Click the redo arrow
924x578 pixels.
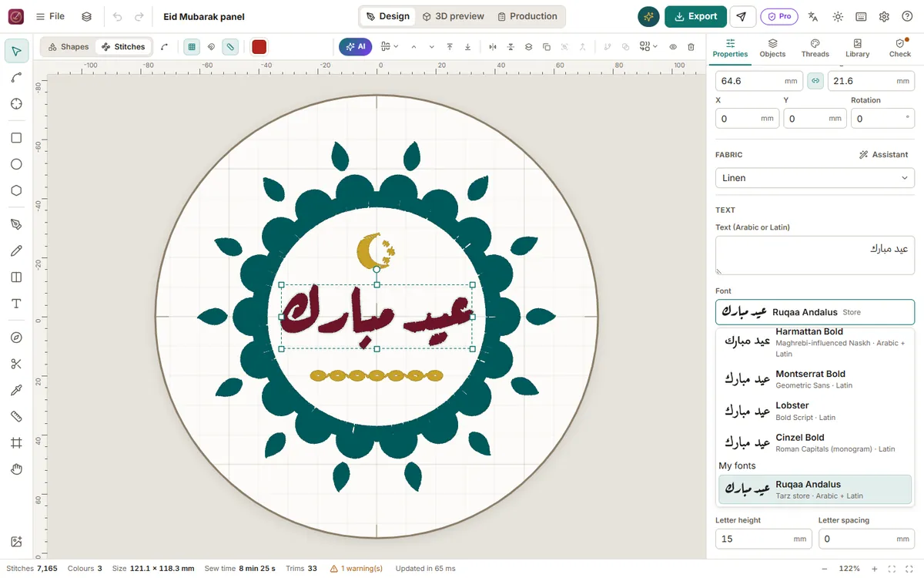pyautogui.click(x=139, y=16)
